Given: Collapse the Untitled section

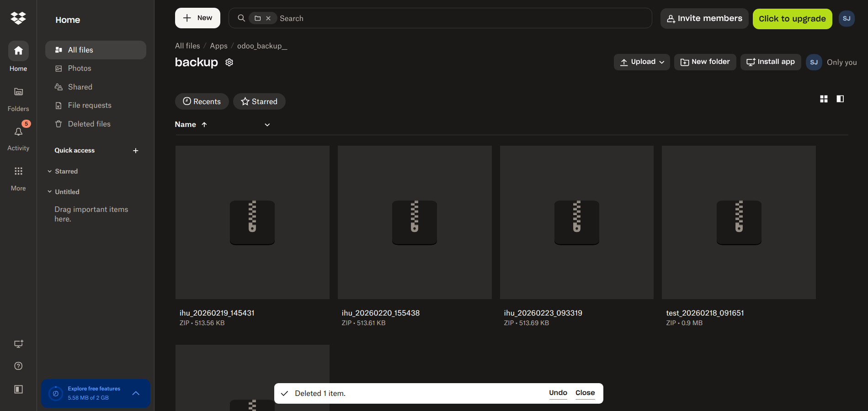Looking at the screenshot, I should pyautogui.click(x=50, y=192).
